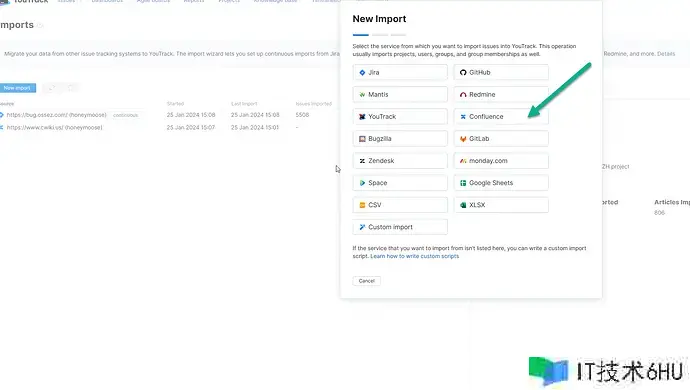This screenshot has width=690, height=390.
Task: Click the Mantis icon in the service list
Action: [362, 95]
